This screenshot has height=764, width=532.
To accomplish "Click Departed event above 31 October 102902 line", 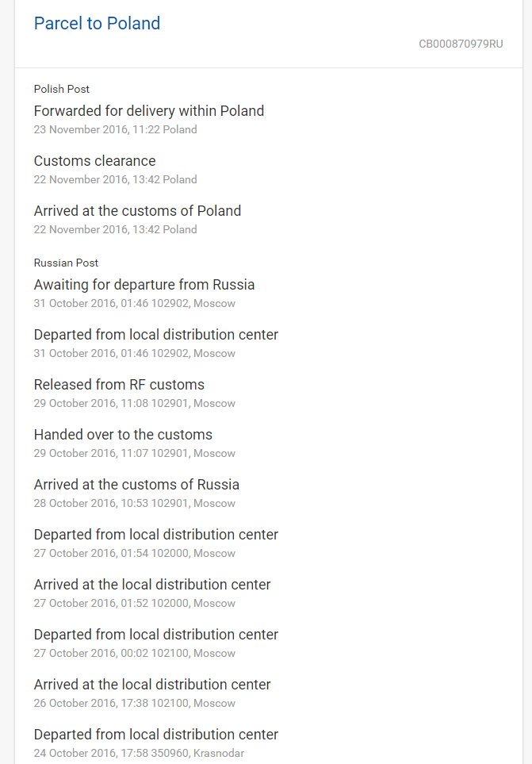I will (x=156, y=335).
